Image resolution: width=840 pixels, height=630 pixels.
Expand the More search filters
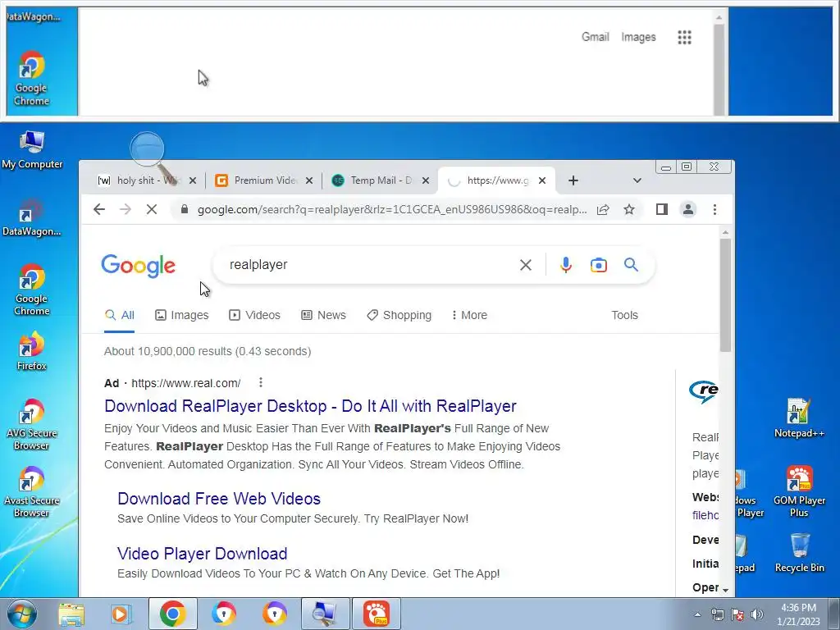click(x=469, y=315)
